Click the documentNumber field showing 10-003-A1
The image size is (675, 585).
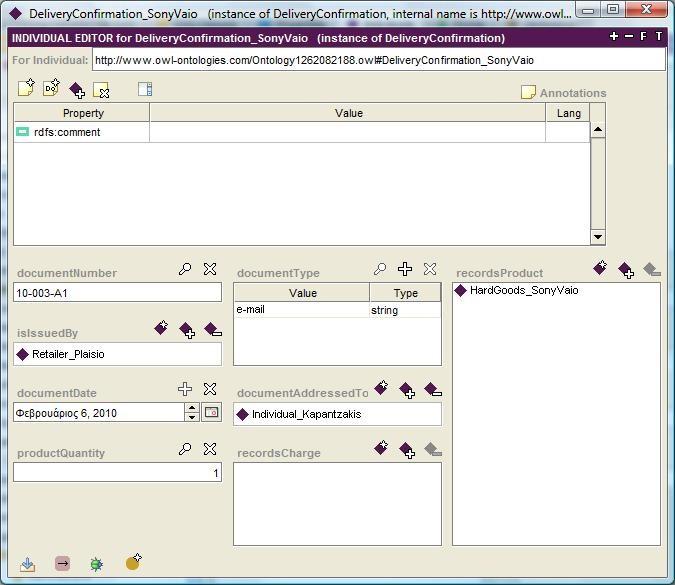(x=118, y=293)
